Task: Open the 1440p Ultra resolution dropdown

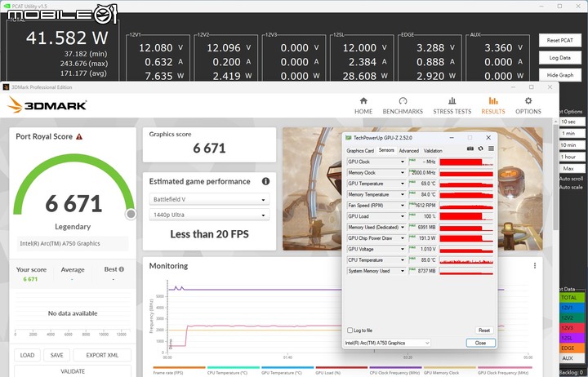Action: (209, 215)
